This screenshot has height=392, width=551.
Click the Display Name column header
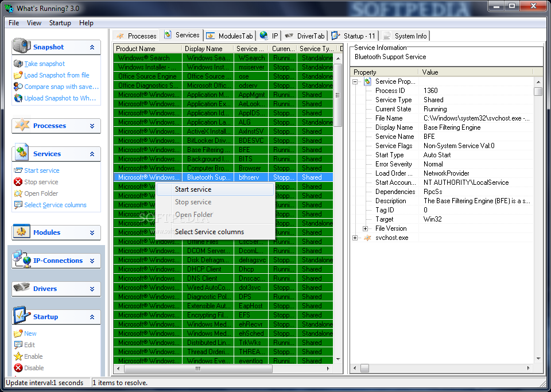coord(208,48)
